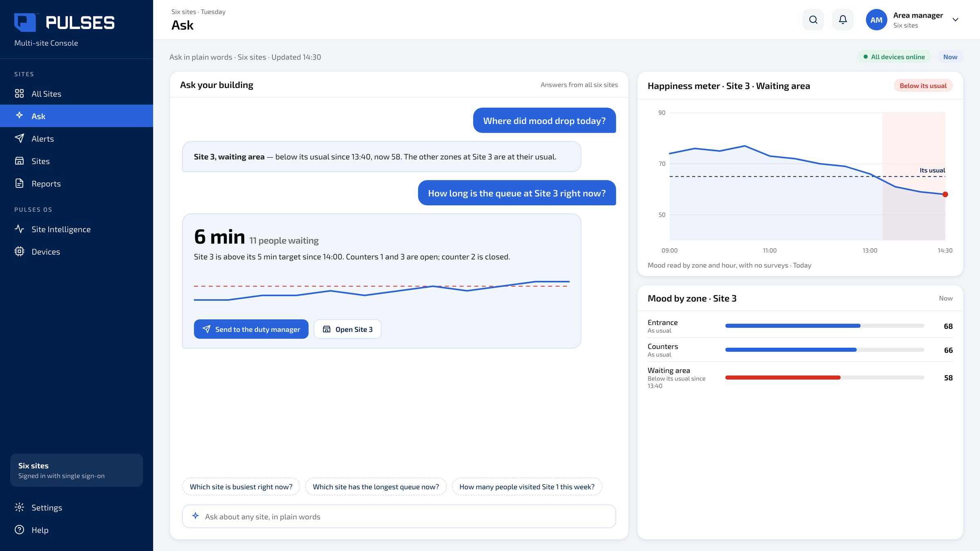Screen dimensions: 980x551
Task: Click the All Sites grid icon
Action: 19,93
